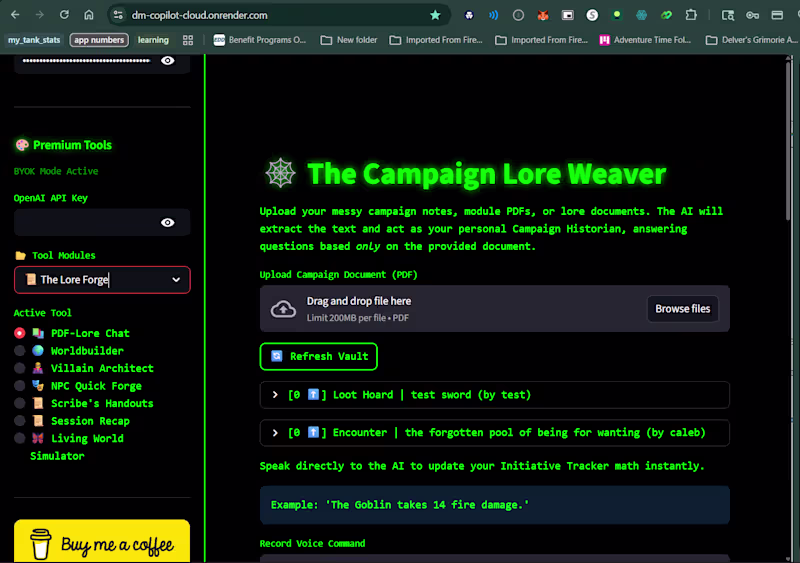Click the coffee cup icon

[40, 544]
